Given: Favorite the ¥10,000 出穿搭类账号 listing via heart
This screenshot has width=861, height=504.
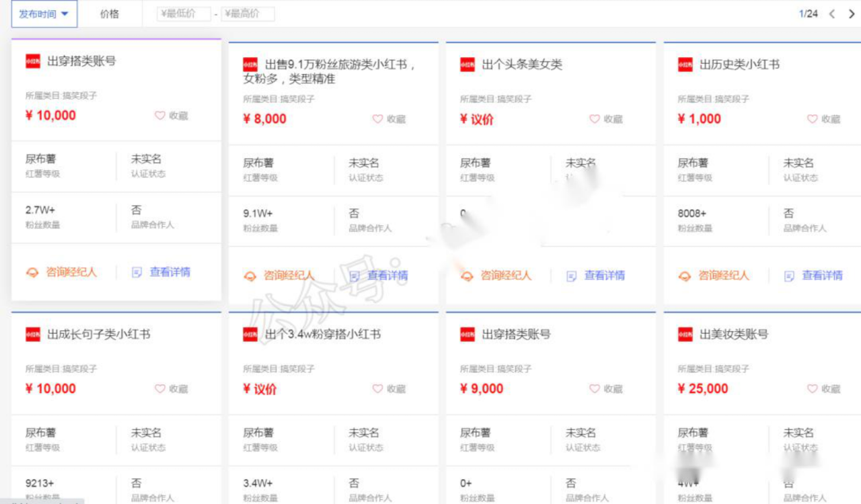Looking at the screenshot, I should [160, 116].
